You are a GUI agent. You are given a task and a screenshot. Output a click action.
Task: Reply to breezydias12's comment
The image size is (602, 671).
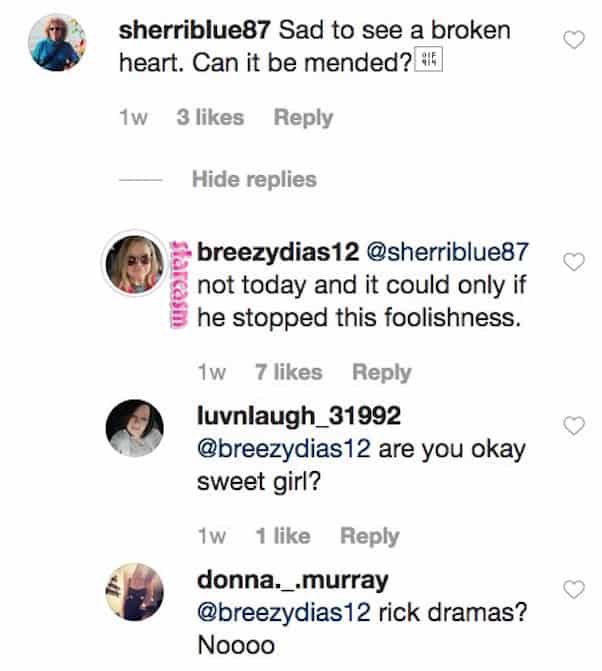(381, 372)
